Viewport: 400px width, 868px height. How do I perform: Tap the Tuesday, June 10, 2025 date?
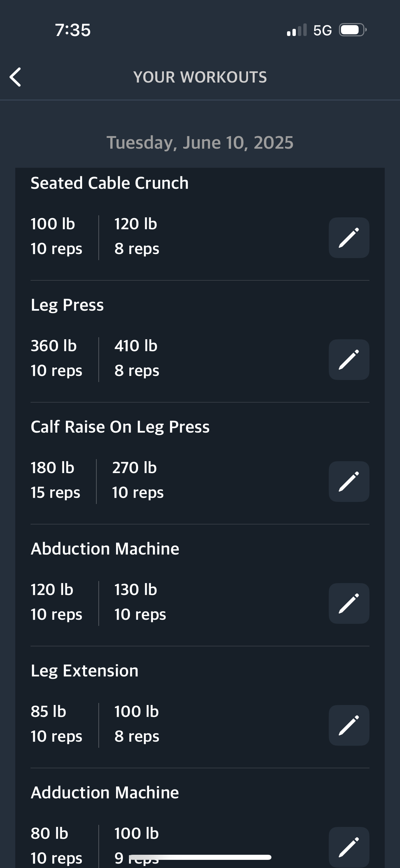200,143
